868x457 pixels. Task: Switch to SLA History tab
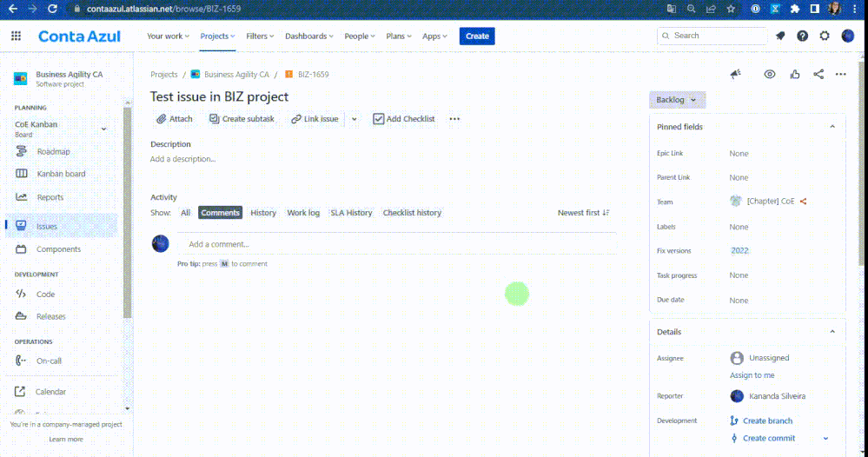pos(351,213)
